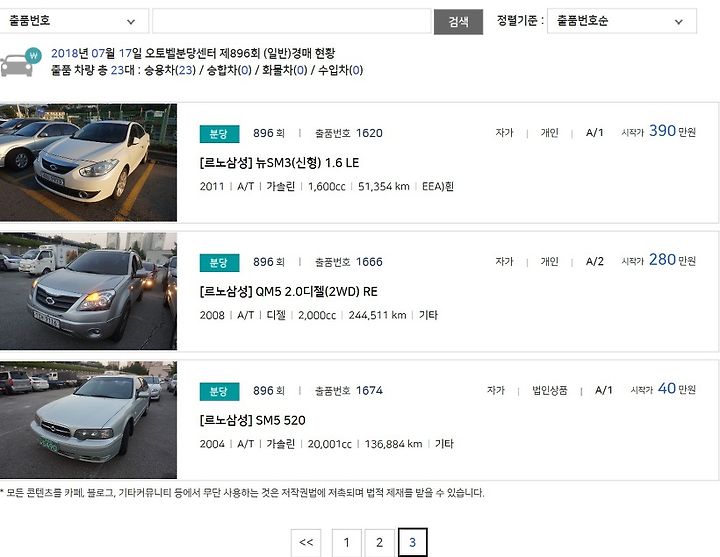Click the 승합차(0) count text
This screenshot has height=557, width=720.
click(229, 70)
